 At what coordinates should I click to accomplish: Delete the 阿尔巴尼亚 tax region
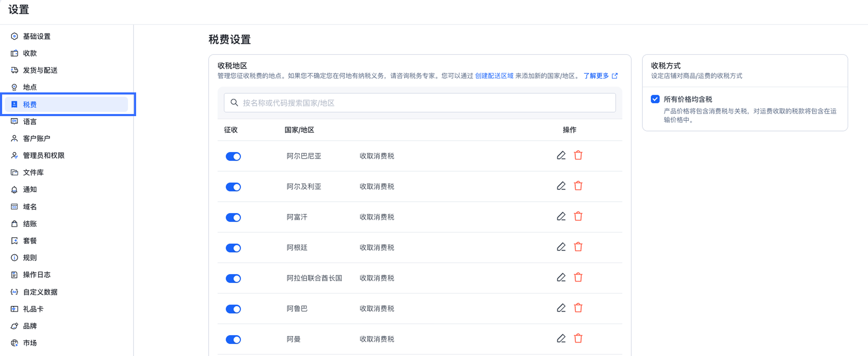pyautogui.click(x=578, y=156)
